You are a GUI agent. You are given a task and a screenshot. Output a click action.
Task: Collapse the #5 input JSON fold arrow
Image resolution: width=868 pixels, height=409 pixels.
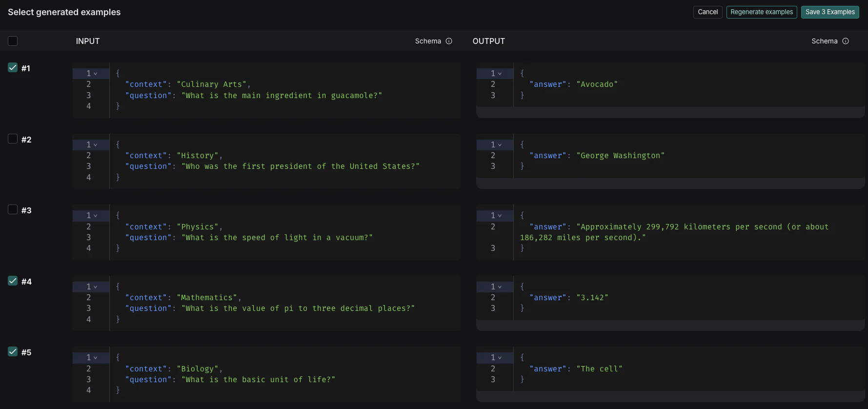(96, 358)
